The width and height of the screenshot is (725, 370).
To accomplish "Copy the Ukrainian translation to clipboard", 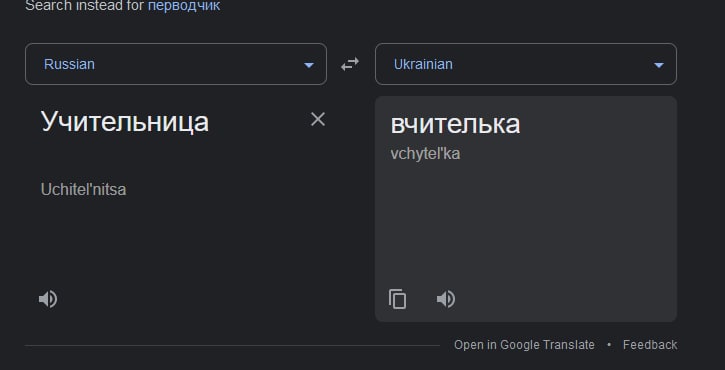I will tap(398, 299).
